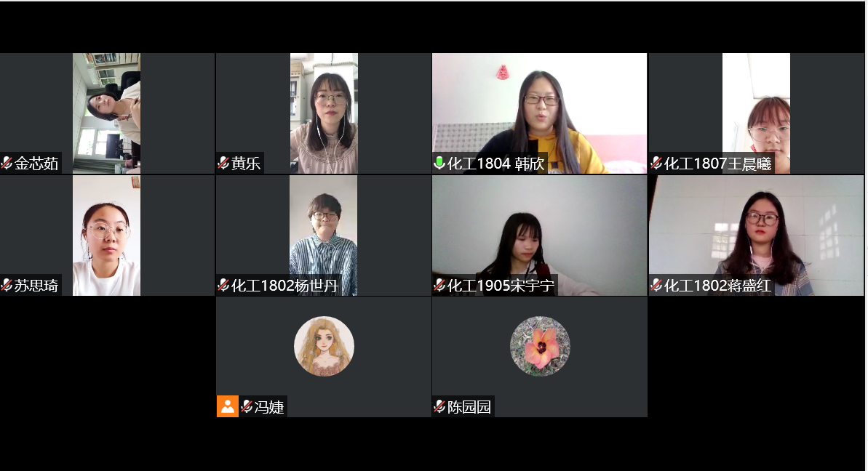The width and height of the screenshot is (868, 471).
Task: Select 化工1804 韩欣's video tile
Action: click(539, 113)
